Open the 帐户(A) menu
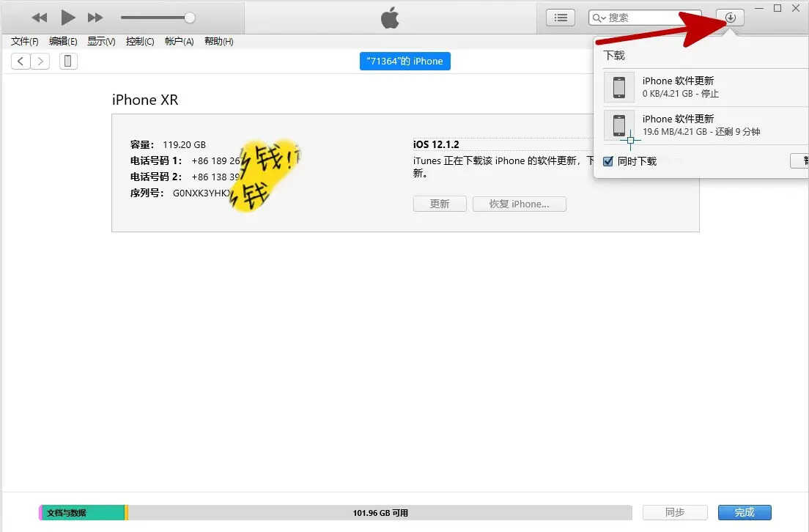809x532 pixels. click(179, 41)
